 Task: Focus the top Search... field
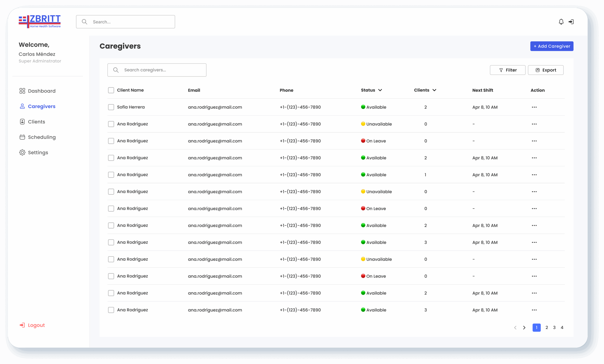pos(126,22)
